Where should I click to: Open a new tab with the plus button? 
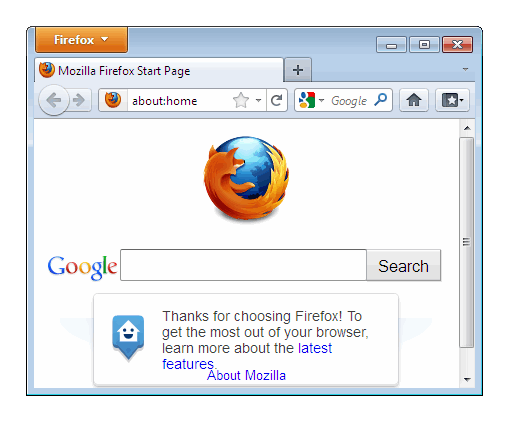[298, 70]
